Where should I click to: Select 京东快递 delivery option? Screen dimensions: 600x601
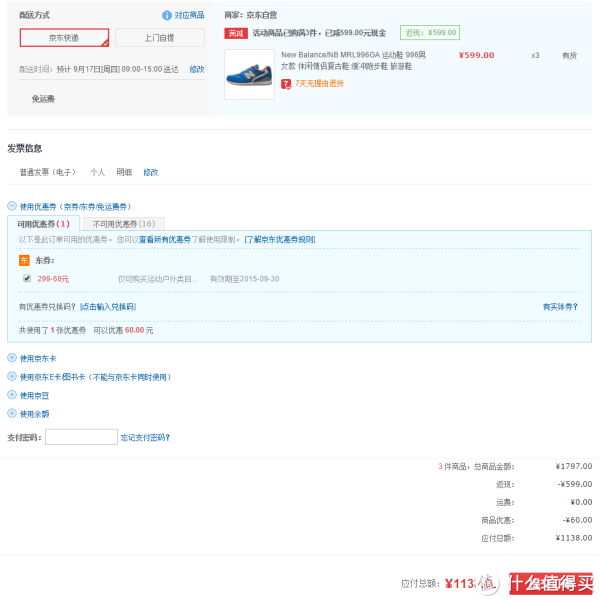coord(64,38)
